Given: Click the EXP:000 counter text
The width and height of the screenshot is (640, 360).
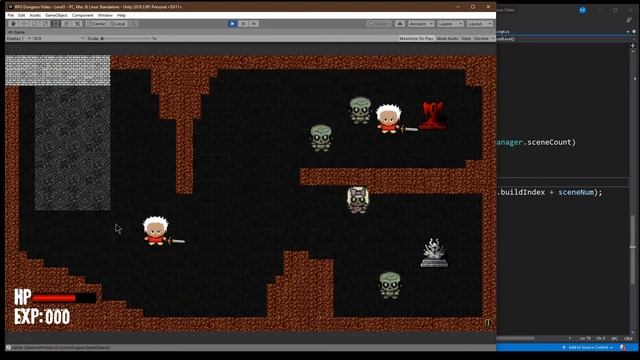Looking at the screenshot, I should click(x=42, y=317).
